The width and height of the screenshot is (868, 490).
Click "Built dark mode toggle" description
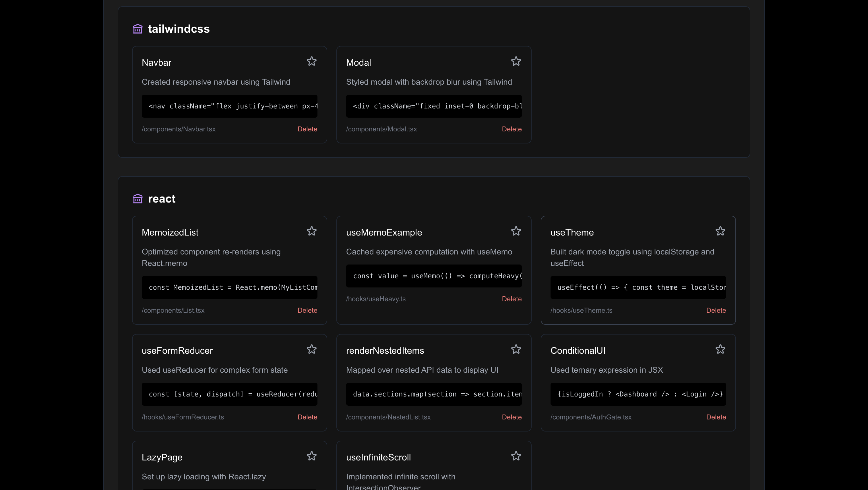632,257
